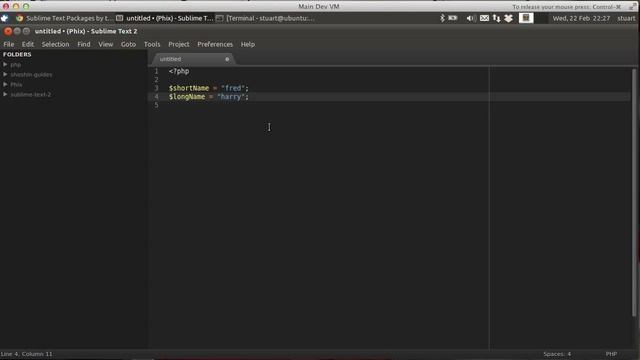The image size is (640, 360).
Task: Click the "fred" string on line 3
Action: (x=233, y=88)
